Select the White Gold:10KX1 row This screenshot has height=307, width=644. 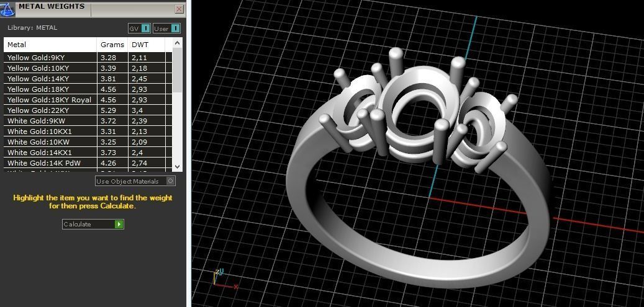click(88, 131)
